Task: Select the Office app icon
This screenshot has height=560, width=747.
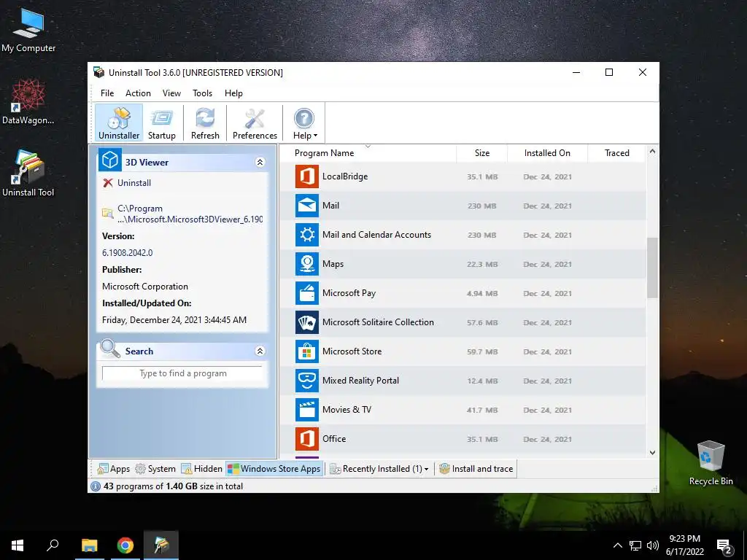Action: point(307,438)
